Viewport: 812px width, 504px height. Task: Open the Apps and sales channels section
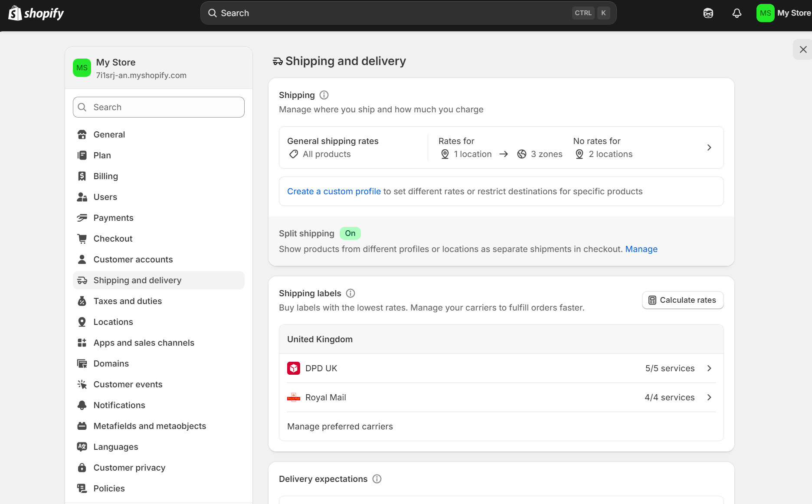[144, 343]
